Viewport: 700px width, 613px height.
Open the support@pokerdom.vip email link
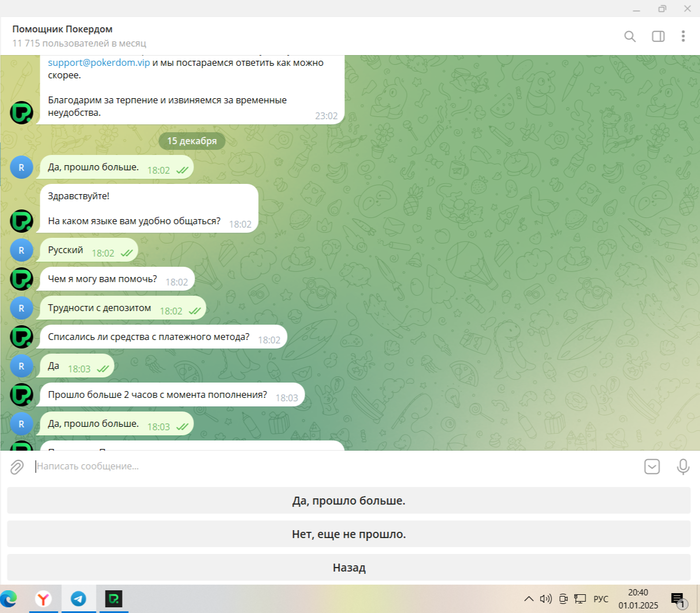pyautogui.click(x=99, y=63)
